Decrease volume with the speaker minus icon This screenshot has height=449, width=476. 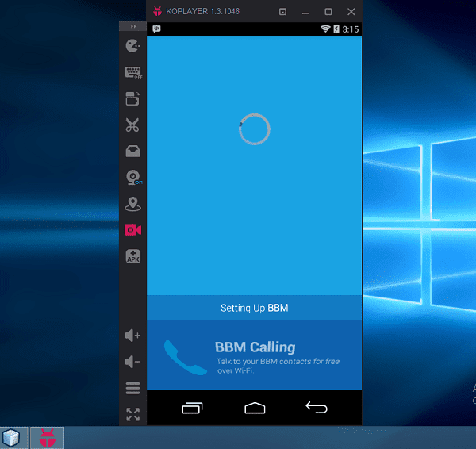132,362
